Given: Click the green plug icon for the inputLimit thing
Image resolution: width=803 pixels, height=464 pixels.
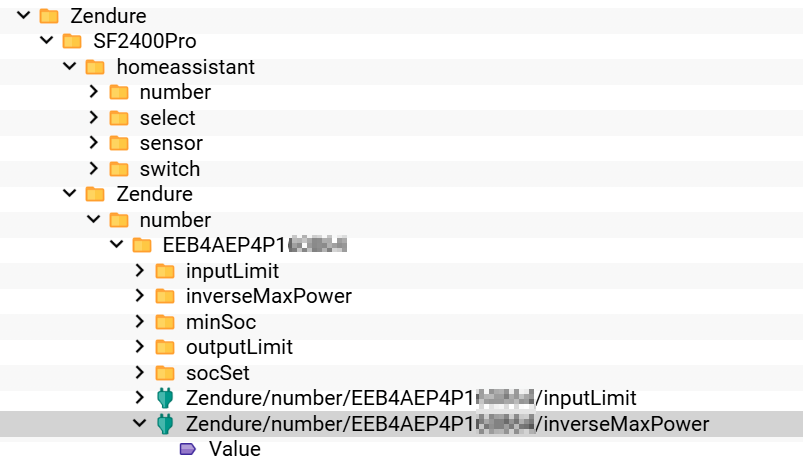Looking at the screenshot, I should click(x=165, y=398).
